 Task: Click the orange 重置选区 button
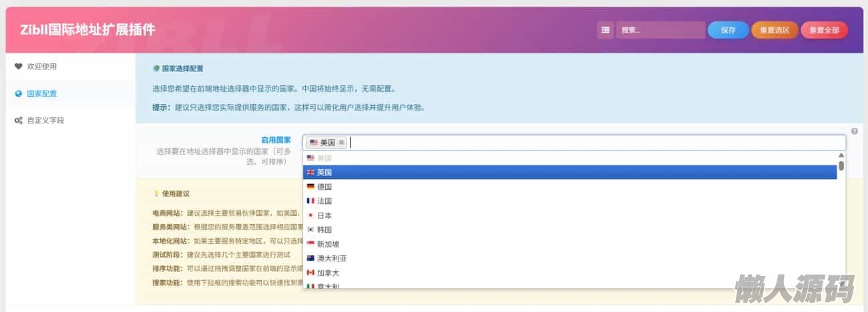(x=775, y=30)
